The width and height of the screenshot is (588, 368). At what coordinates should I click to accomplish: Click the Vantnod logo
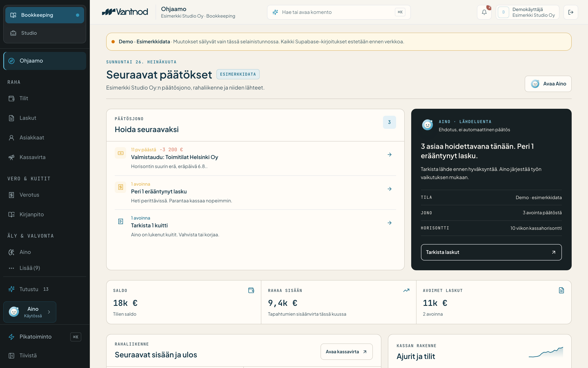[x=125, y=12]
